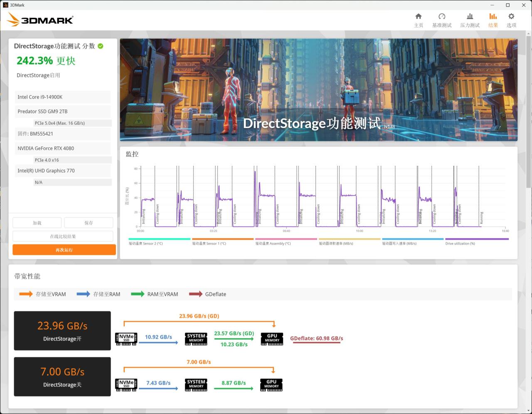Select the NVIDIA GeForce RTX 4080 row

pos(63,148)
